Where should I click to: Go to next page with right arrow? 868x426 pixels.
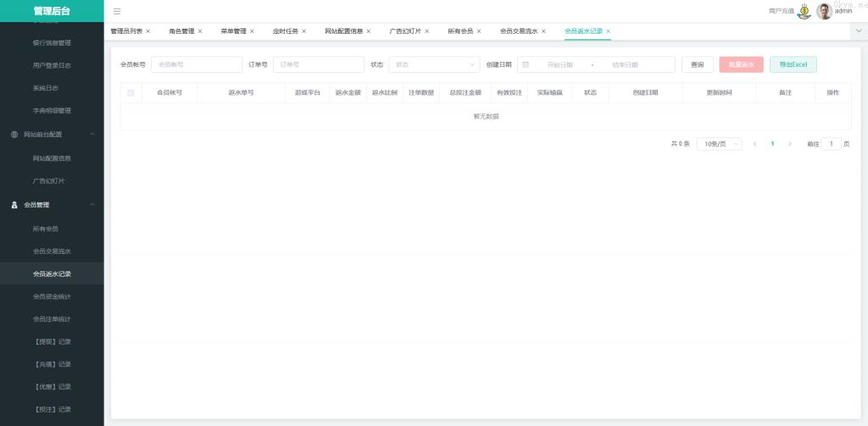tap(790, 144)
